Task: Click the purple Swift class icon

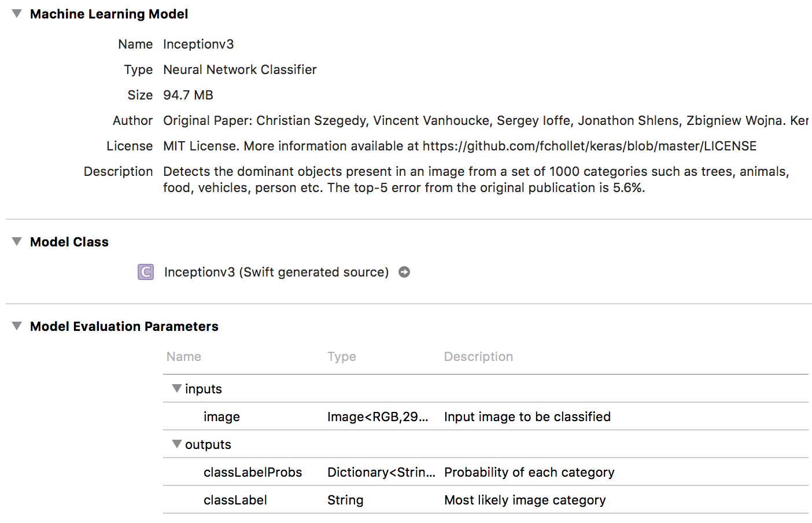Action: [x=146, y=272]
